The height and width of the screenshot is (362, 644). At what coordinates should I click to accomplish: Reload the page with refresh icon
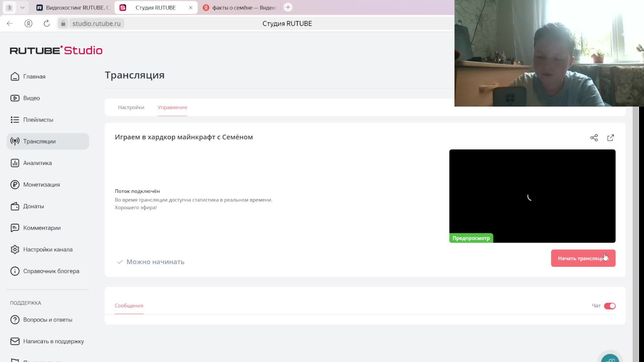(47, 23)
